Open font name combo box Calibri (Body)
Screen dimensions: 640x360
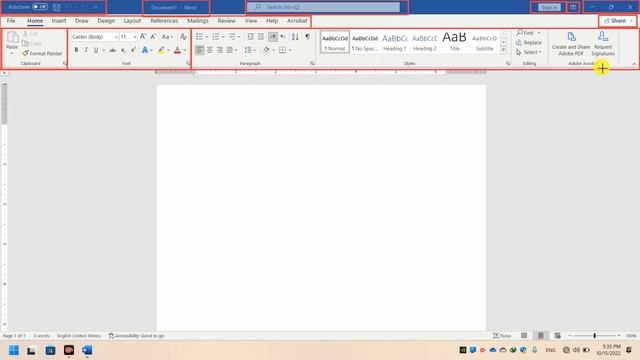tap(95, 37)
